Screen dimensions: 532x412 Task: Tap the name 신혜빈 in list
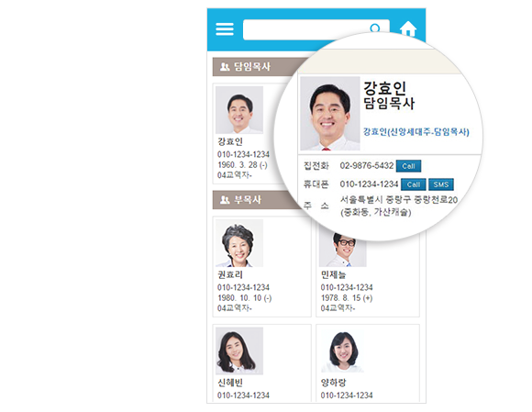tap(229, 383)
